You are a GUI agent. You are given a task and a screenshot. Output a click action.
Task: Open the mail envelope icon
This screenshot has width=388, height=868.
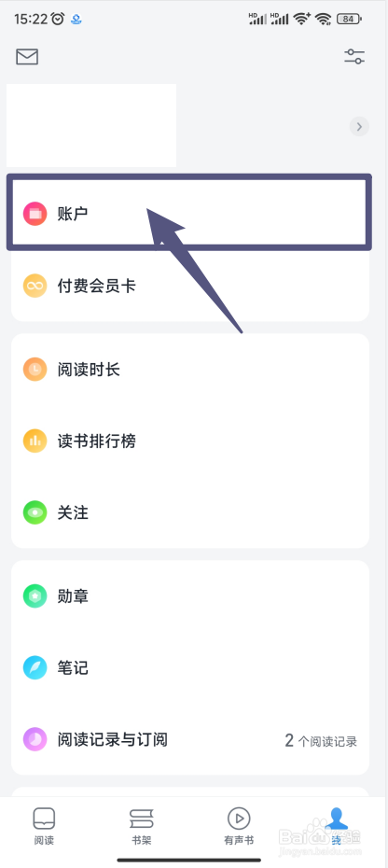[27, 56]
